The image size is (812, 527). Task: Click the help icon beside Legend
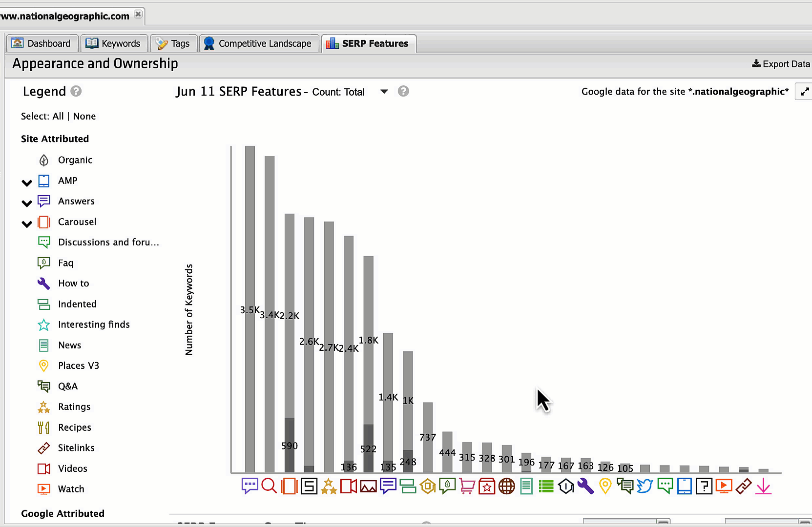click(76, 91)
